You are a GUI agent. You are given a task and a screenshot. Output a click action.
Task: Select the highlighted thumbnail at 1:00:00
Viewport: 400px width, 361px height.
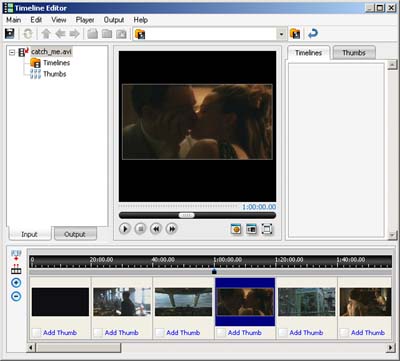245,302
